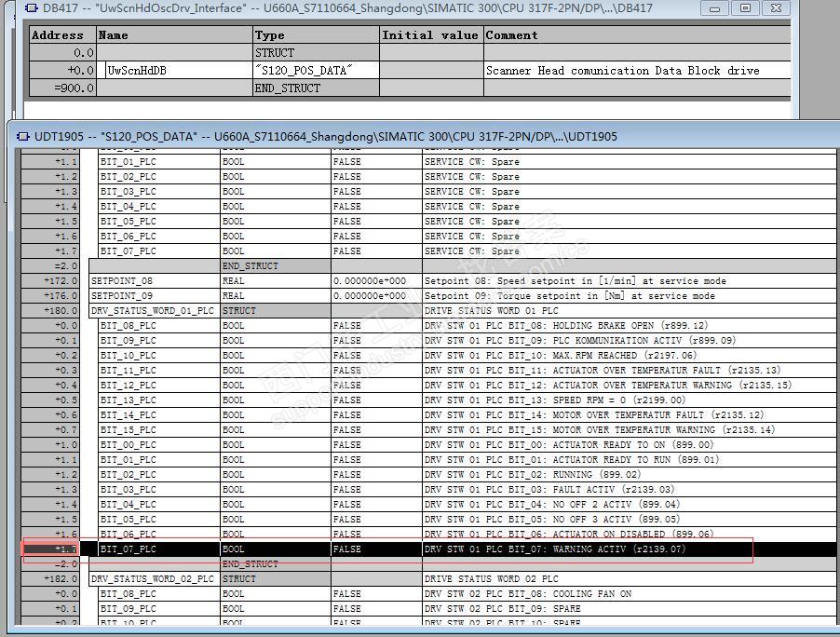Select the highlighted BIT_07_PLC WARNING ACTIV row
The image size is (840, 637).
tap(428, 549)
